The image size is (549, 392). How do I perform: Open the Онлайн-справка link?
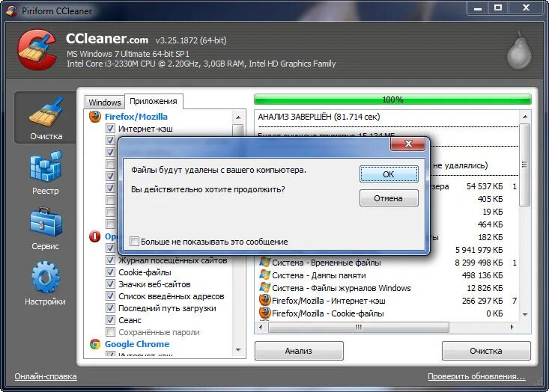click(46, 376)
